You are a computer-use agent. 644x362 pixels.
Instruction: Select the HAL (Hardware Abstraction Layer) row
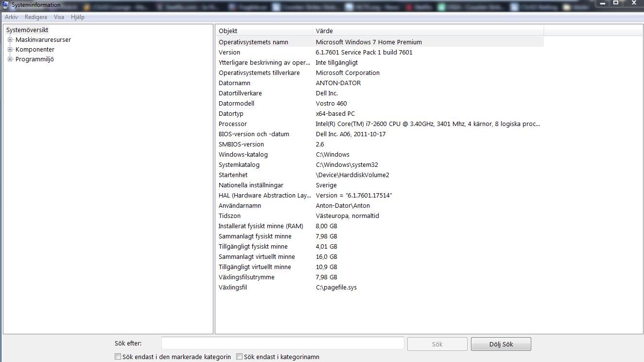point(380,196)
